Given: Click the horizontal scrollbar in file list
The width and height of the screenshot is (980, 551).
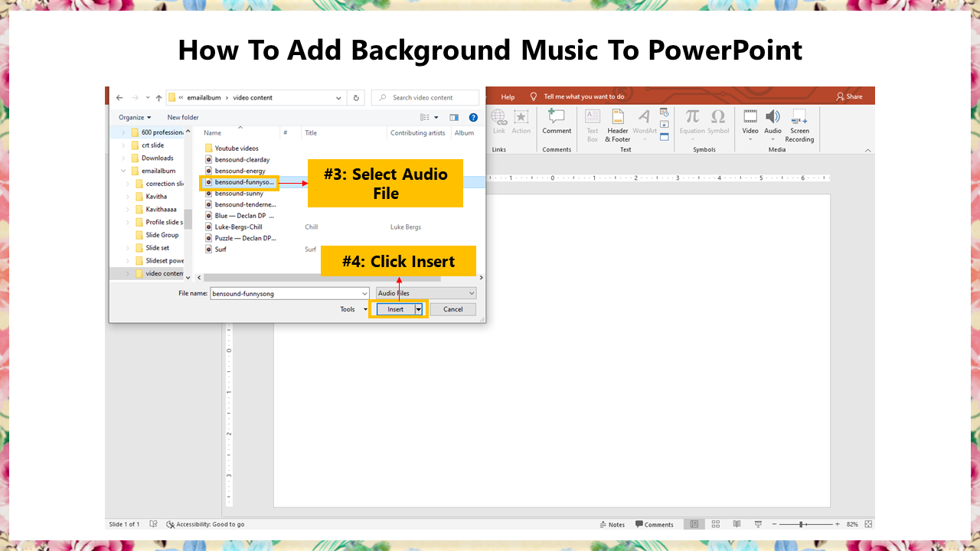Looking at the screenshot, I should point(322,278).
